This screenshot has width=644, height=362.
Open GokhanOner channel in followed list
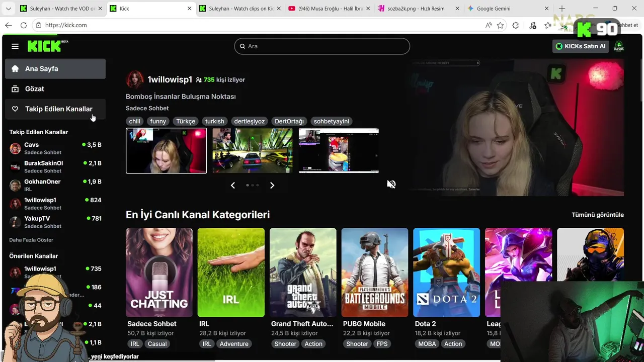[55, 185]
